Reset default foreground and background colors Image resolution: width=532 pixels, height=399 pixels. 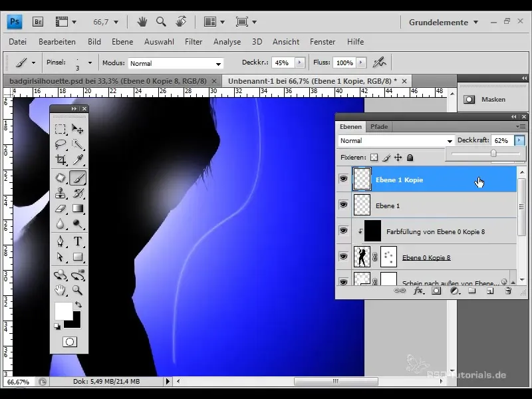[57, 326]
